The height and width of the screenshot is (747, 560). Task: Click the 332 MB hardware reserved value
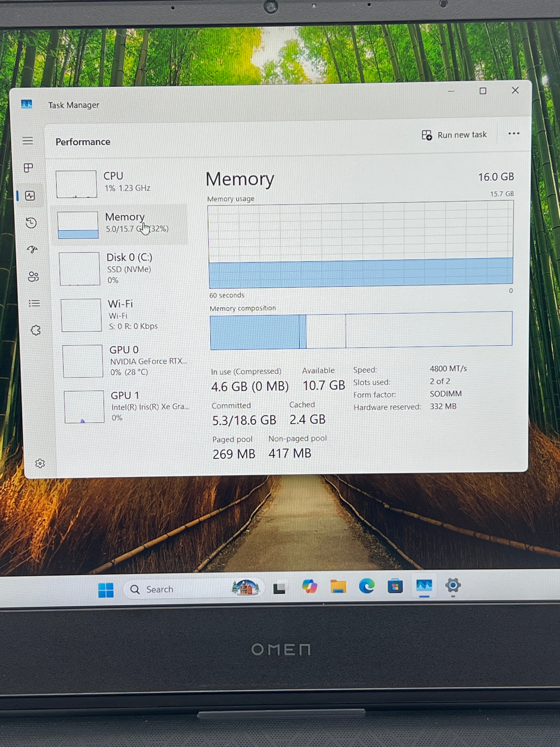[443, 406]
